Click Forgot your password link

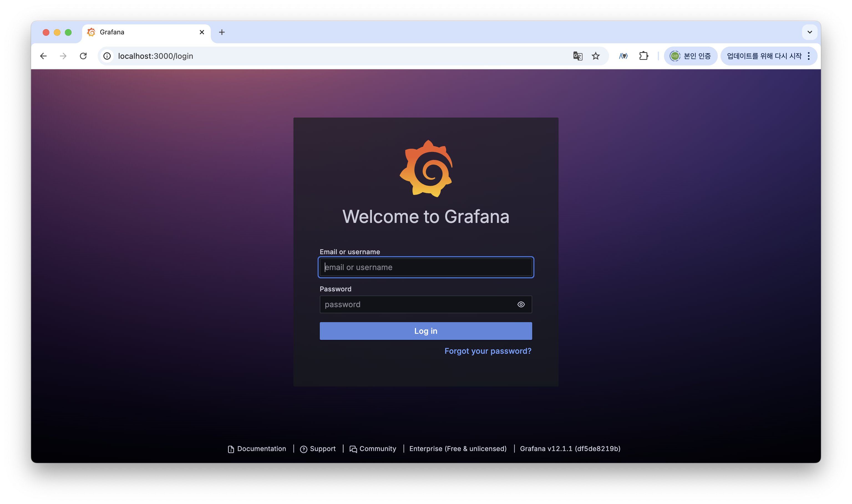coord(488,351)
